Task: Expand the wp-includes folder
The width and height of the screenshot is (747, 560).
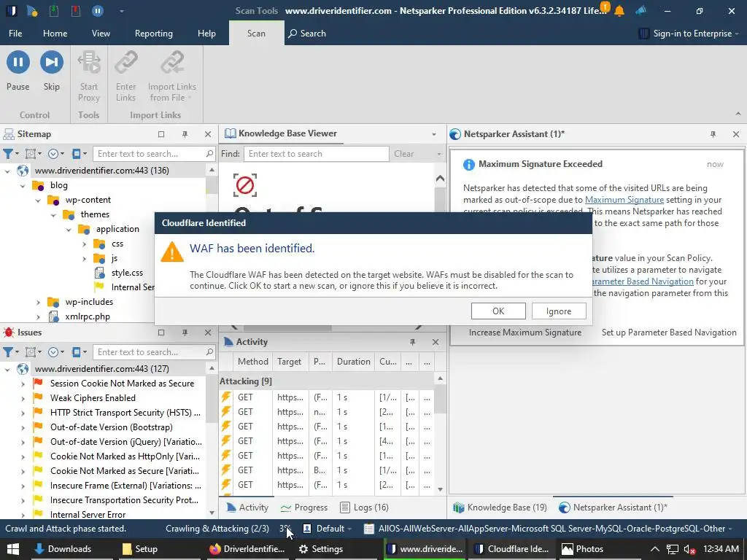Action: (38, 302)
